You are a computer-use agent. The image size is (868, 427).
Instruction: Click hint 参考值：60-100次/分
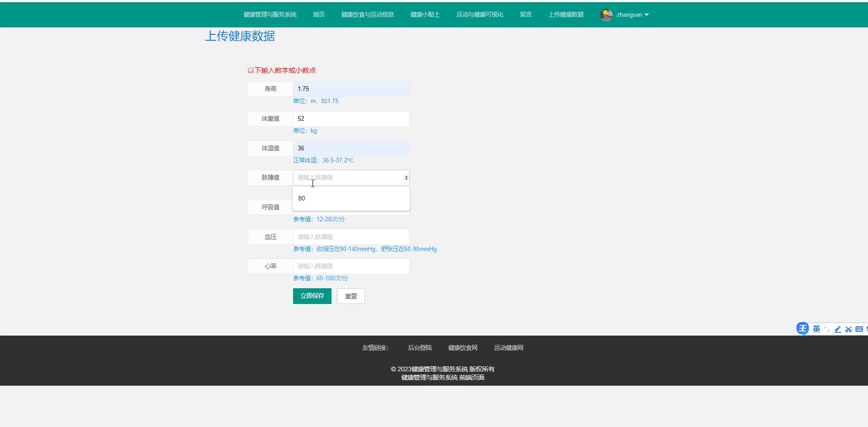pyautogui.click(x=320, y=278)
